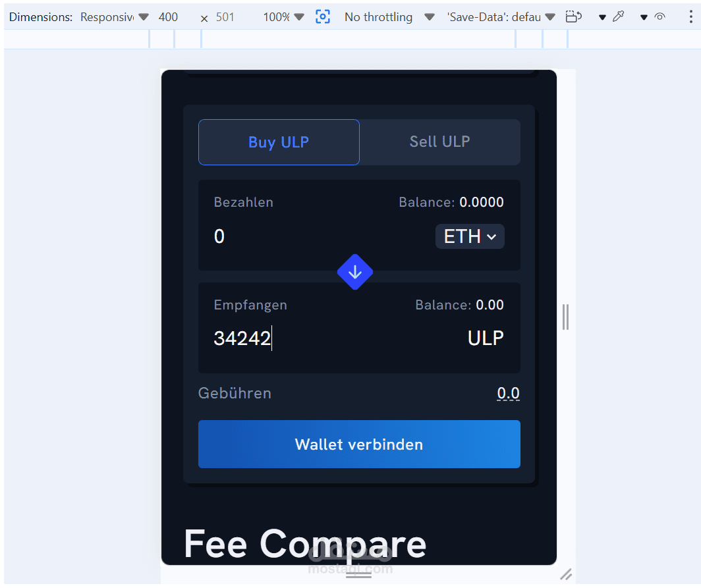Click the Empfangen label

(250, 305)
